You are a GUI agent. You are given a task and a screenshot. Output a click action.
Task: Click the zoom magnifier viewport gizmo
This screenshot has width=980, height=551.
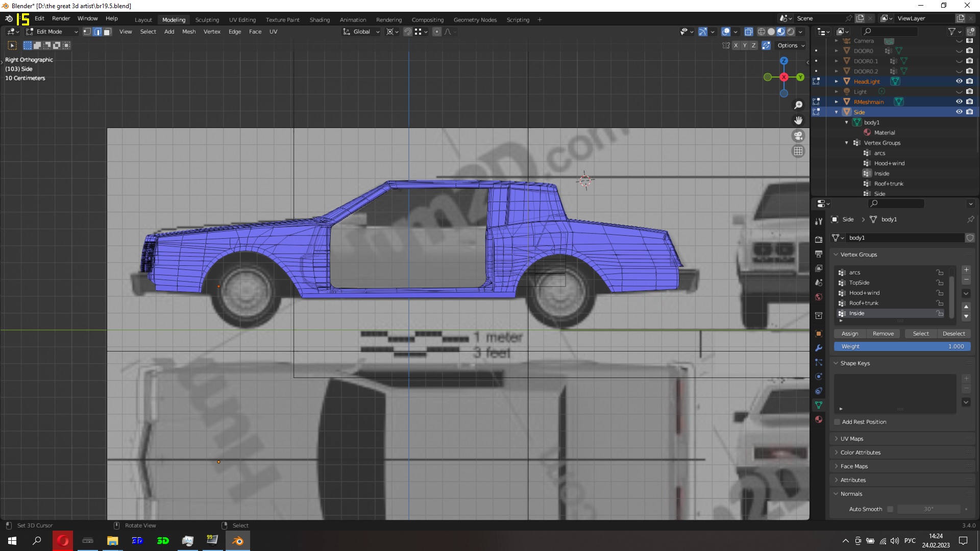tap(798, 105)
